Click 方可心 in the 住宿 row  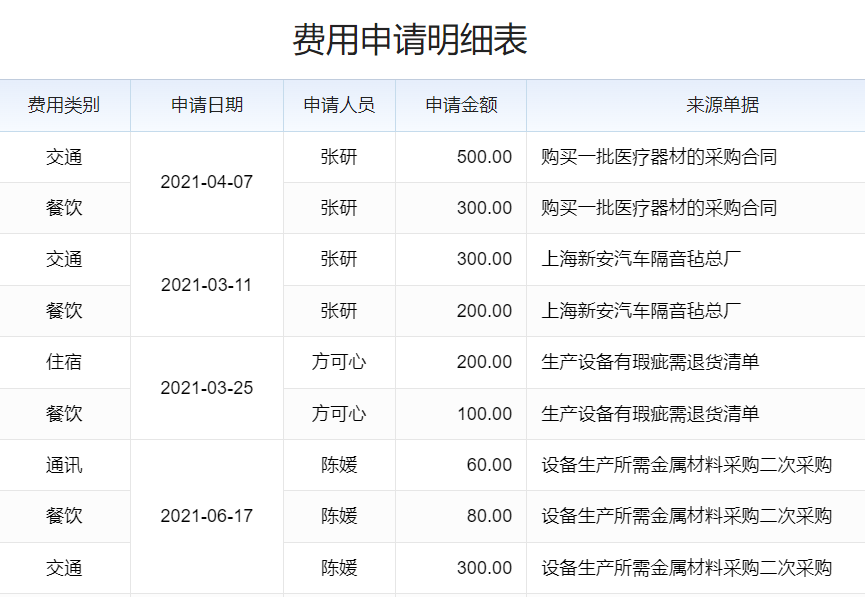[339, 362]
